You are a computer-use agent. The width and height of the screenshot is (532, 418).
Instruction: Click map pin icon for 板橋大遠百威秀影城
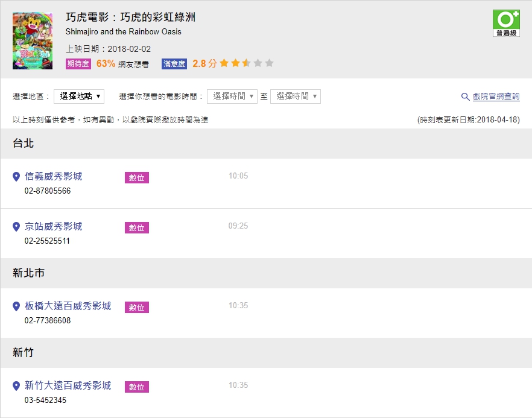pos(16,306)
